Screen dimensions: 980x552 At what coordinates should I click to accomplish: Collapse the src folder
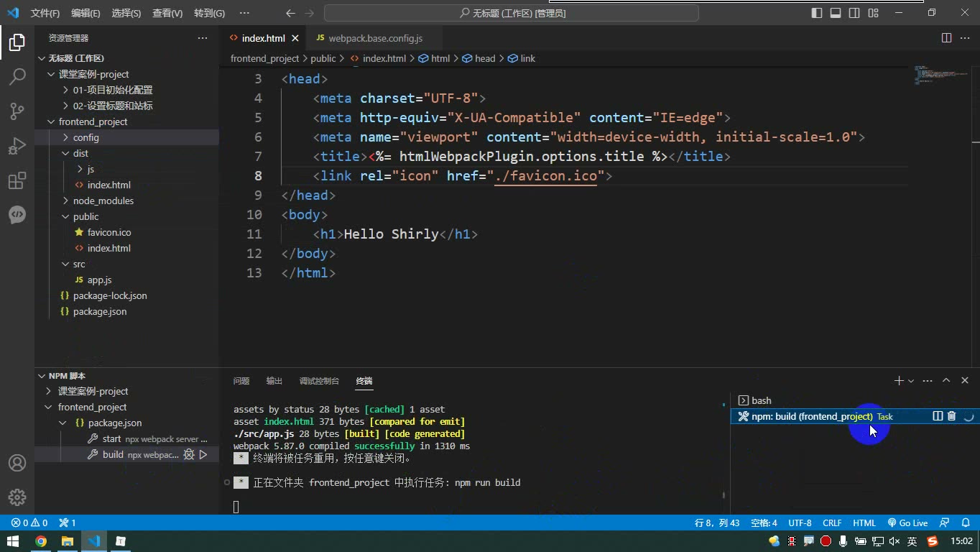66,264
